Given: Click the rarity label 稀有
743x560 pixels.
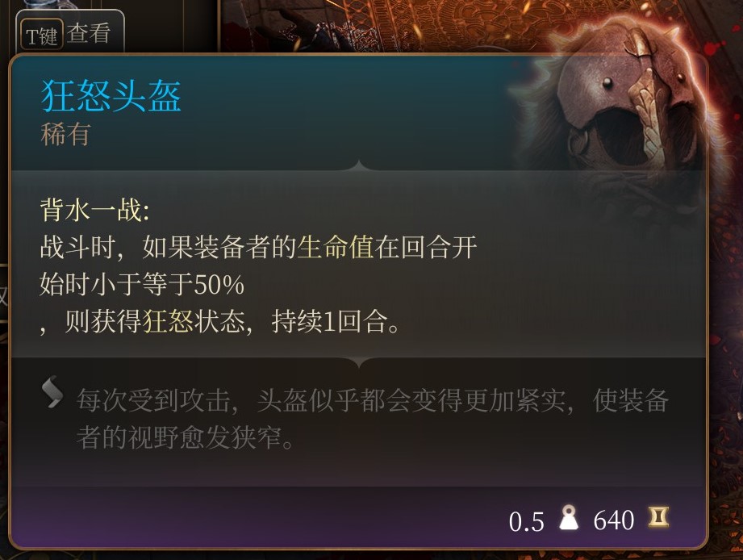Looking at the screenshot, I should (x=65, y=134).
